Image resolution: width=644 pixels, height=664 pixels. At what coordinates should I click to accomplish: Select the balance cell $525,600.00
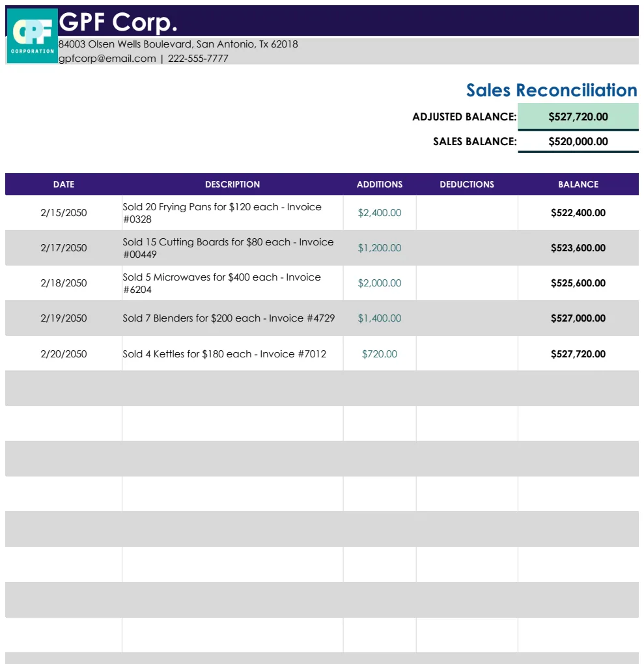[x=578, y=283]
